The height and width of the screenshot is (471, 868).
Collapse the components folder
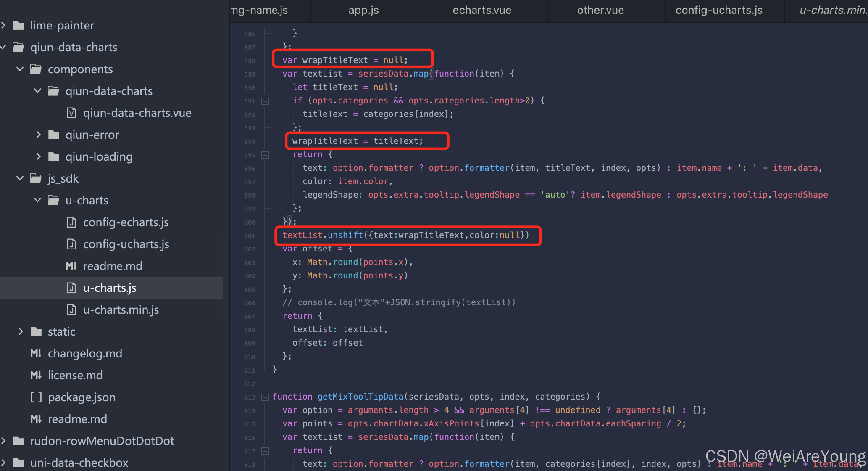coord(20,69)
